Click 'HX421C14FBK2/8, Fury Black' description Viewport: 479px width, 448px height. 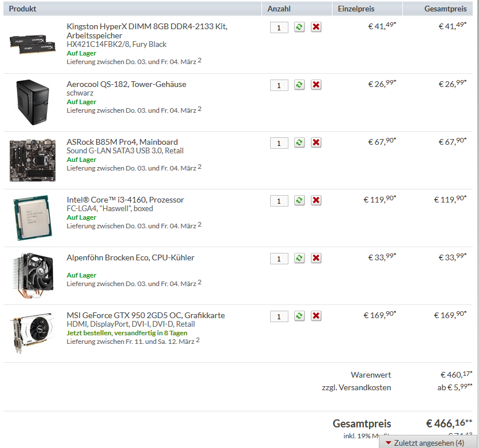click(x=117, y=44)
